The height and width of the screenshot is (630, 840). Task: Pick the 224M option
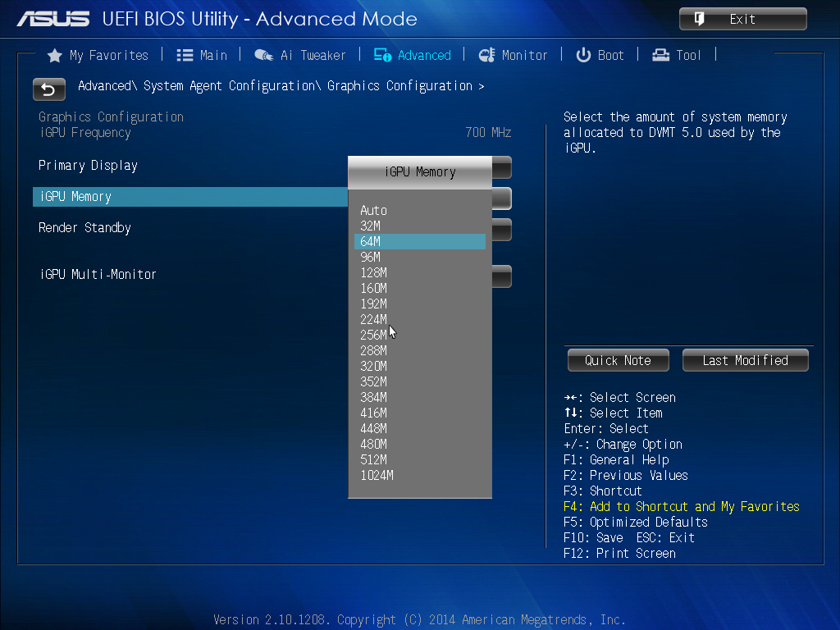point(420,319)
